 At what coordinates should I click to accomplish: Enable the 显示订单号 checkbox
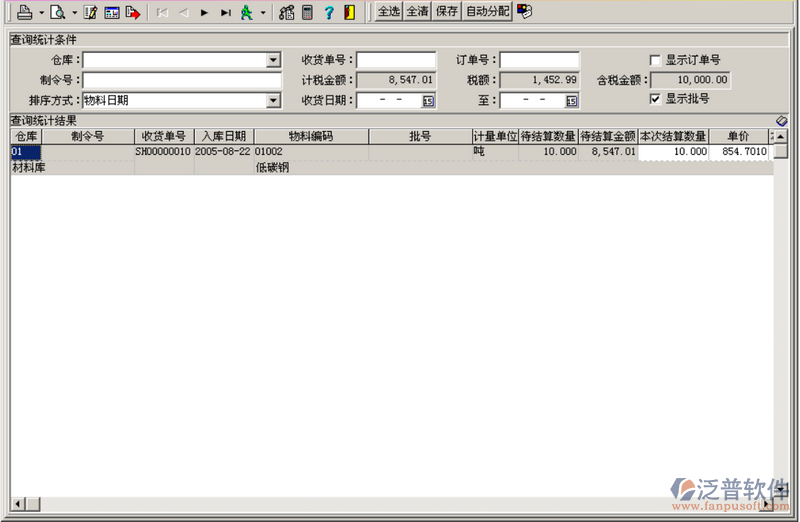(x=655, y=60)
